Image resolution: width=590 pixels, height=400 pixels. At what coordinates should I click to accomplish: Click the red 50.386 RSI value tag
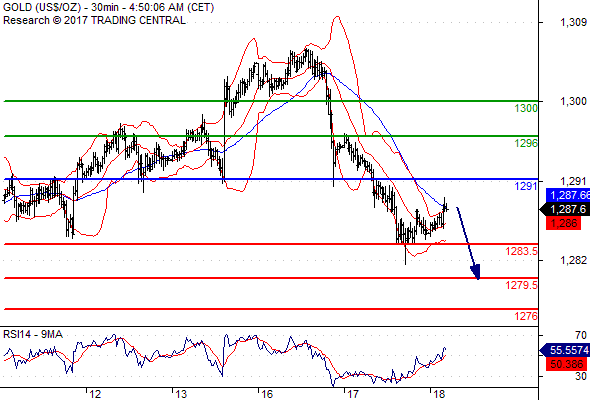click(x=566, y=364)
